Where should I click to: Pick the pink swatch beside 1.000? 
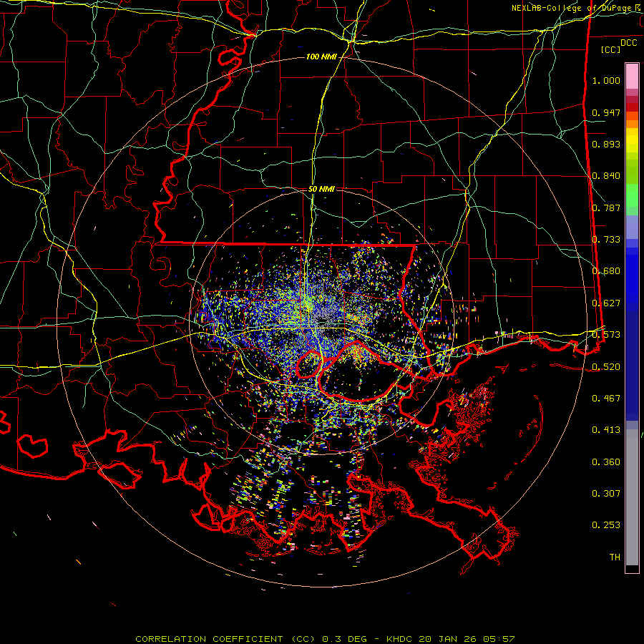click(632, 77)
